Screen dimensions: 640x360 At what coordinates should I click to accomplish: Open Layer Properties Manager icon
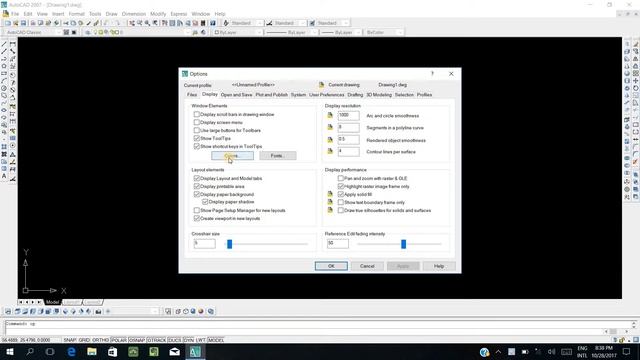(x=87, y=32)
